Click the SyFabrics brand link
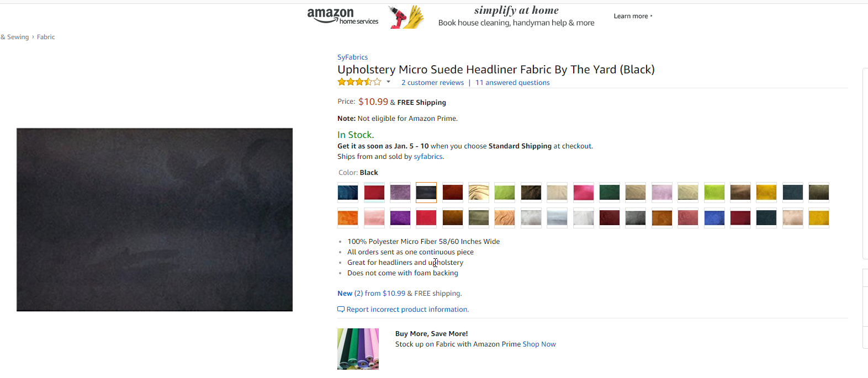 [352, 57]
